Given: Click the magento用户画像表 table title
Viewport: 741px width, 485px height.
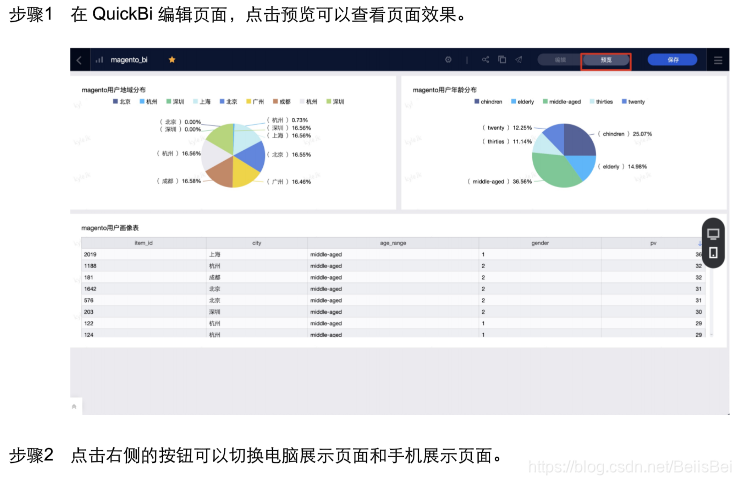Looking at the screenshot, I should pos(110,228).
